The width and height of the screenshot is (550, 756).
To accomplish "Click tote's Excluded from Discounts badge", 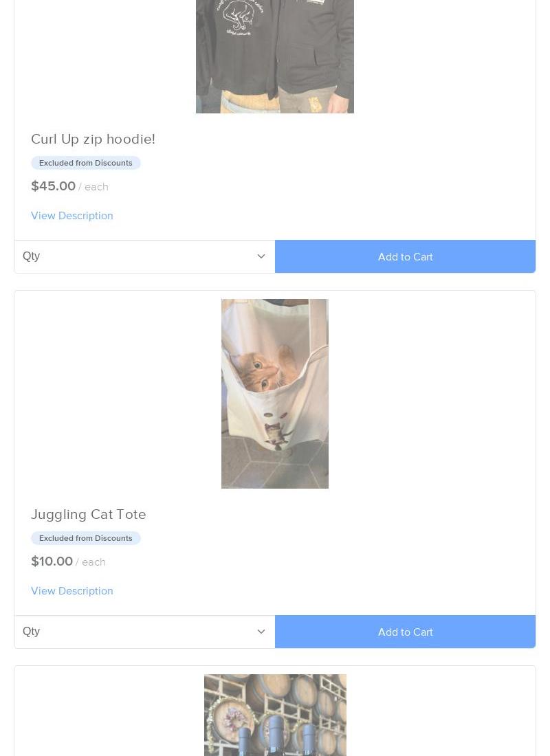I will (86, 538).
